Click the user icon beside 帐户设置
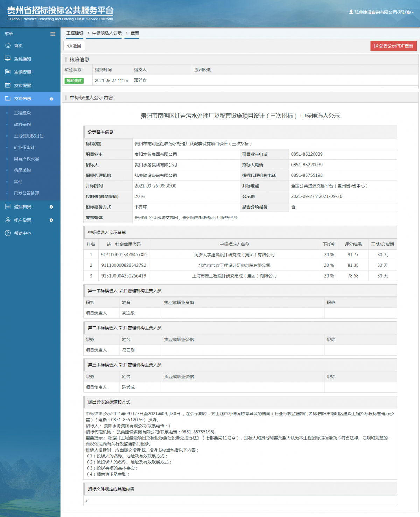Image resolution: width=420 pixels, height=517 pixels. pyautogui.click(x=8, y=220)
